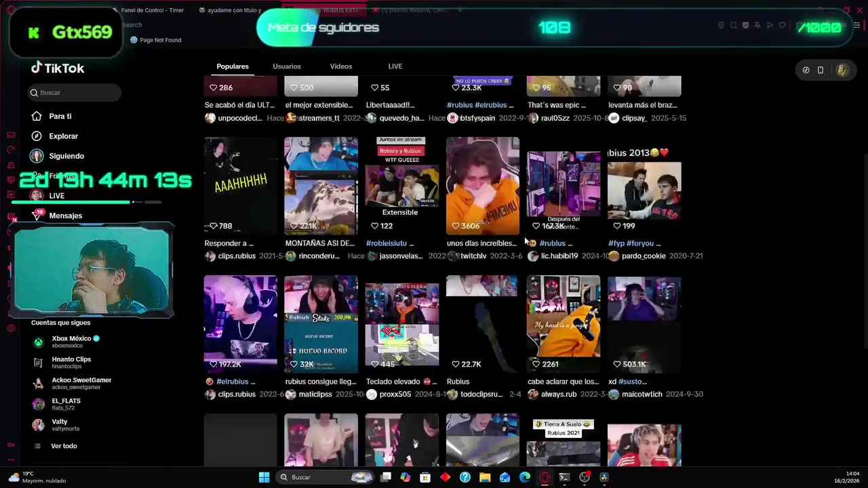Visit lic.habibi19 user profile link
Viewport: 868px width, 488px height.
(x=559, y=256)
